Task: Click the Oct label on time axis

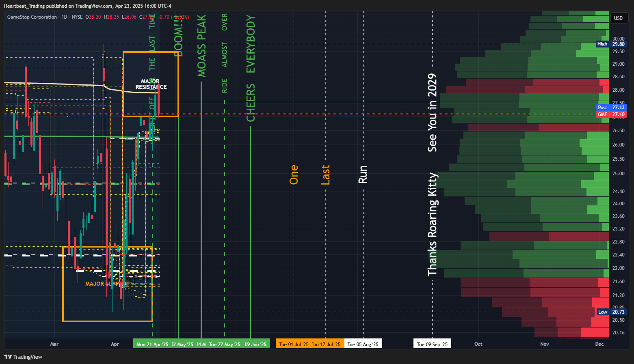Action: click(478, 344)
